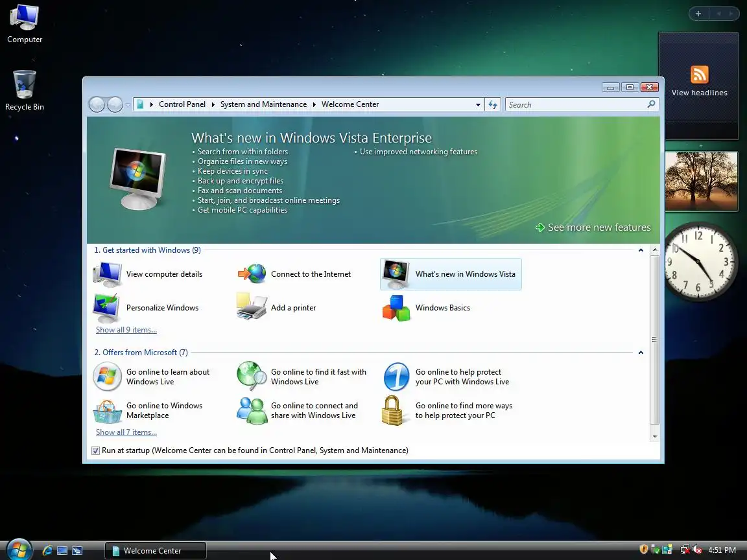Expand arrow before Control Panel breadcrumb
Viewport: 747px width, 560px height.
pos(152,104)
